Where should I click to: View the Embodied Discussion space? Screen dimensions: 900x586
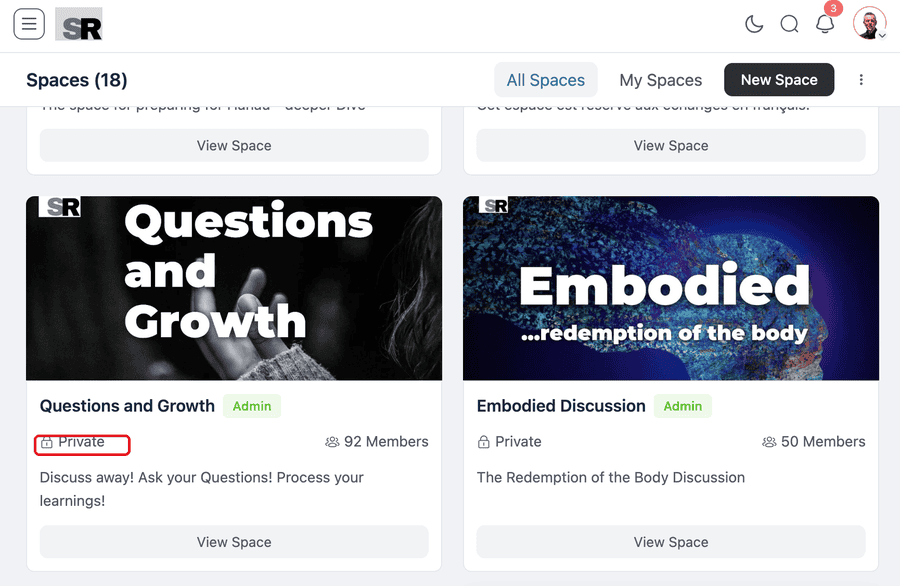coord(671,542)
